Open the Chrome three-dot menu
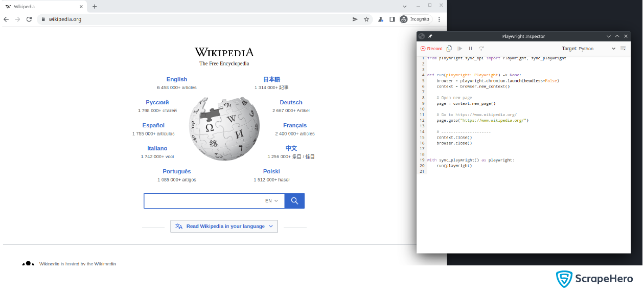This screenshot has width=644, height=293. (439, 19)
